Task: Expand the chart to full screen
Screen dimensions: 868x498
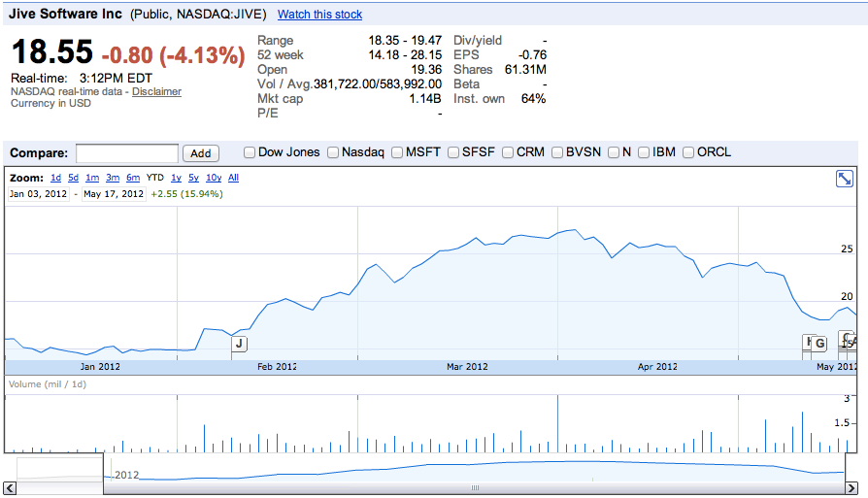Action: click(x=845, y=179)
